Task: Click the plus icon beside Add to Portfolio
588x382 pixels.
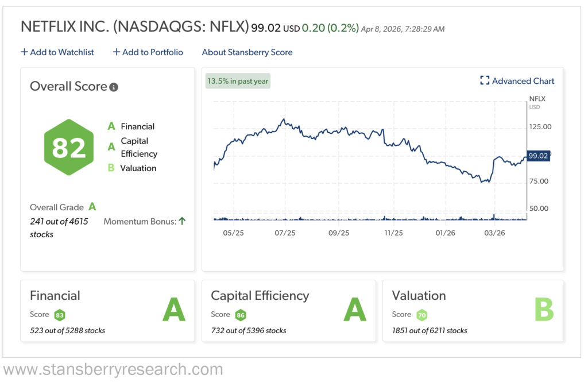Action: tap(117, 52)
